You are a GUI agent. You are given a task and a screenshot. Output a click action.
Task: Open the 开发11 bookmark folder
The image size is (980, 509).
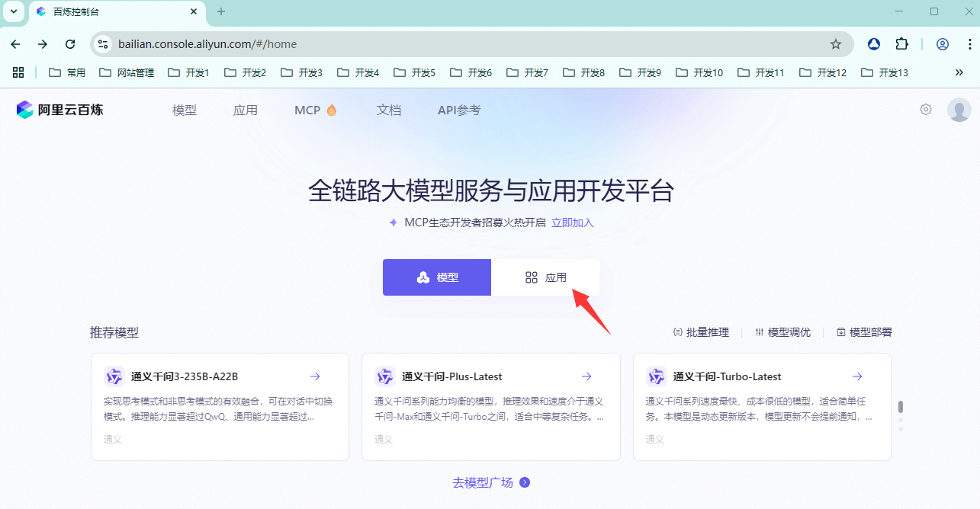pos(761,72)
